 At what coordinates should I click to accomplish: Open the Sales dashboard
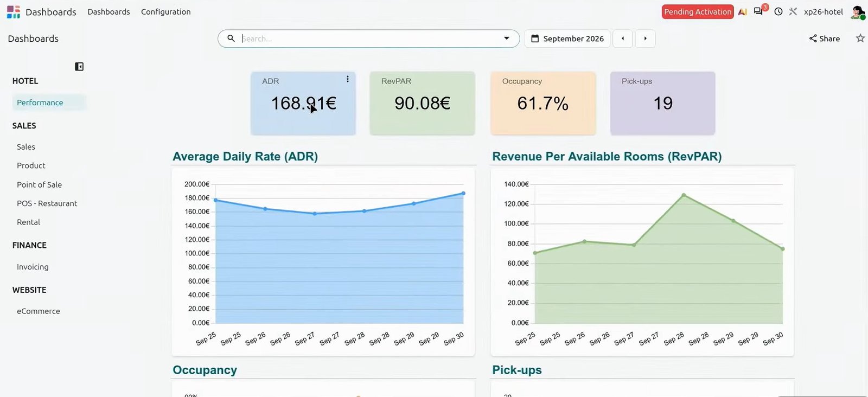tap(26, 147)
